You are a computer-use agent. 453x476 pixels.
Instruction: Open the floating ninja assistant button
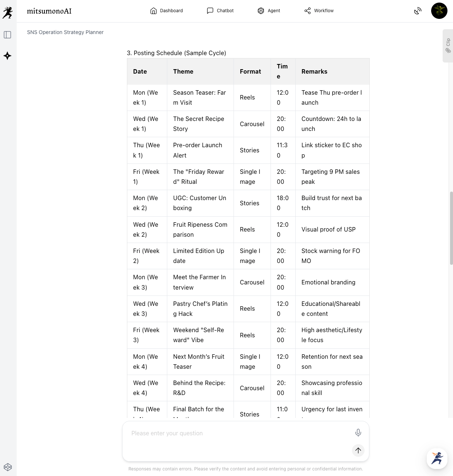[x=437, y=458]
